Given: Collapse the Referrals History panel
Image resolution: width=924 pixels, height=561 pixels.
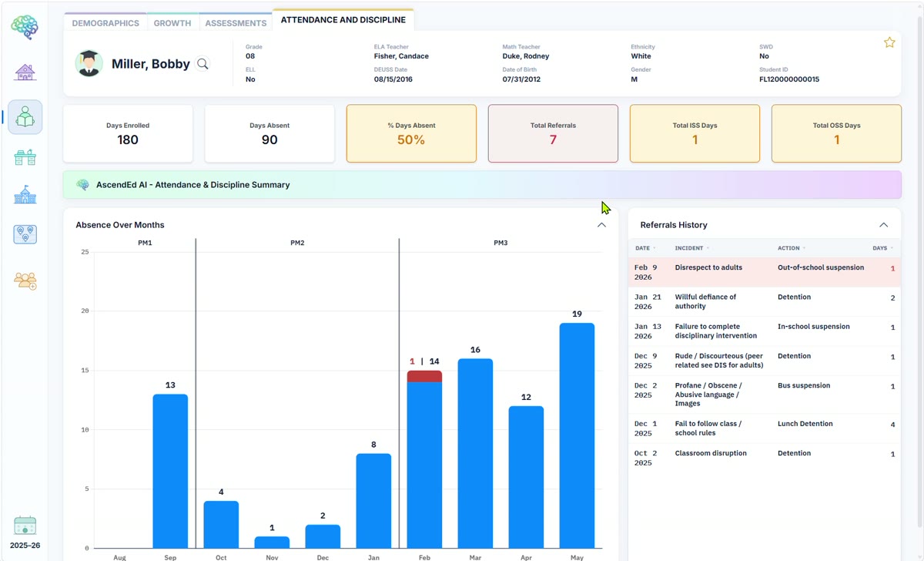Looking at the screenshot, I should point(883,225).
